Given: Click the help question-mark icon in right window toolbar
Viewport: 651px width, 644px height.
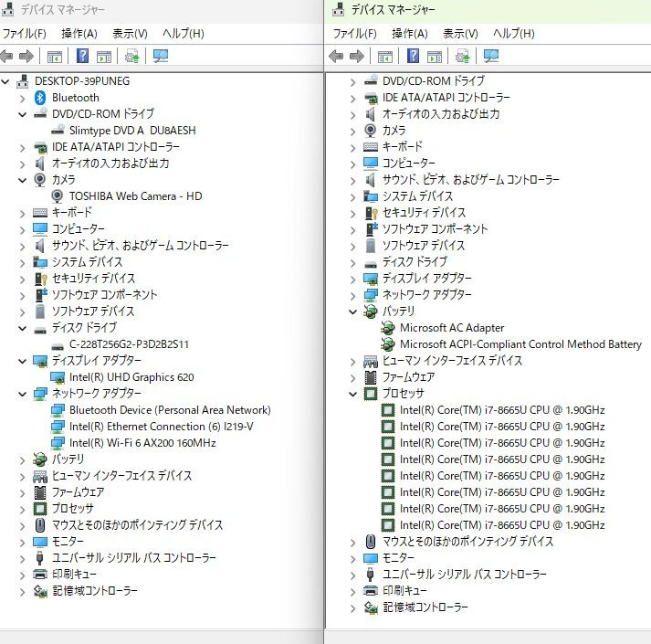Looking at the screenshot, I should point(413,56).
